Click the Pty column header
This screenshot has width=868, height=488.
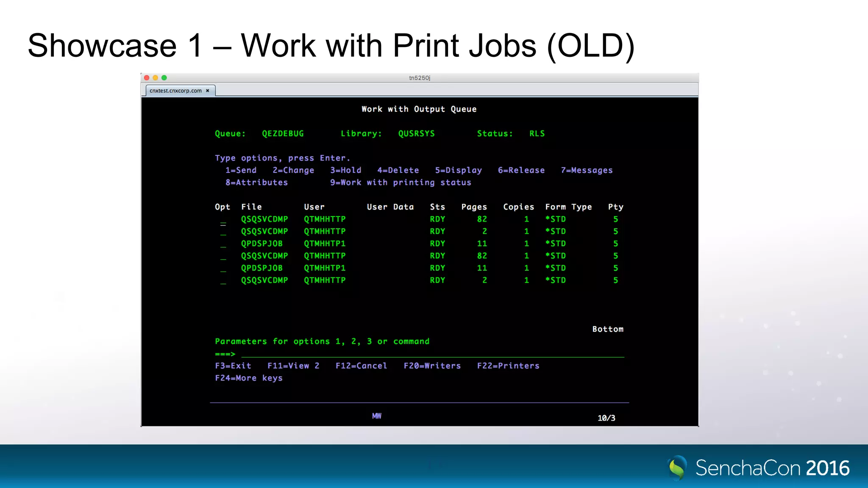(616, 207)
